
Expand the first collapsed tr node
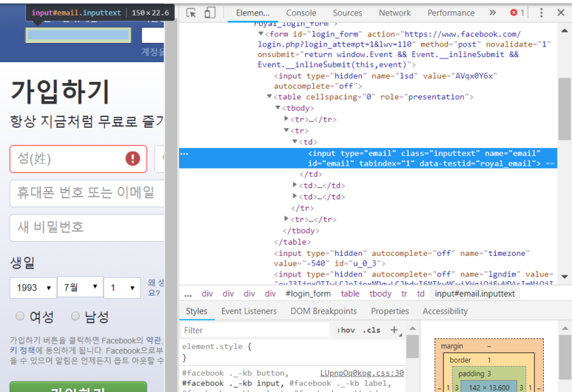tap(286, 118)
